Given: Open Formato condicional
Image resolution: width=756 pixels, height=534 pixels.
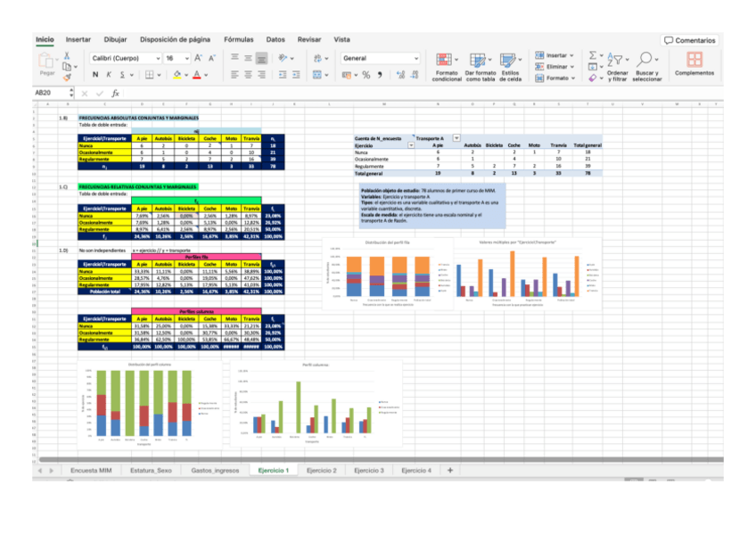Looking at the screenshot, I should [447, 64].
